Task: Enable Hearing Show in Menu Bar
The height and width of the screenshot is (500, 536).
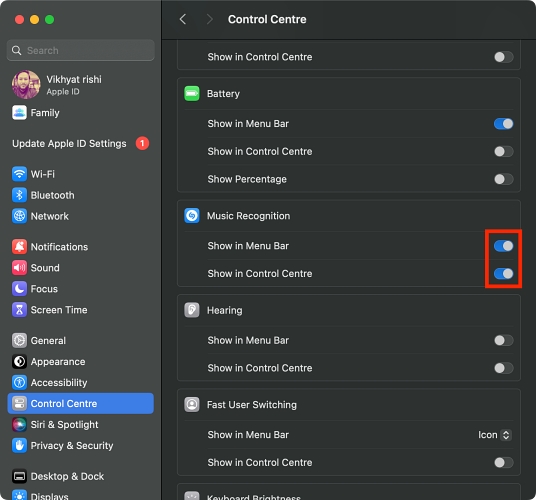Action: 503,340
